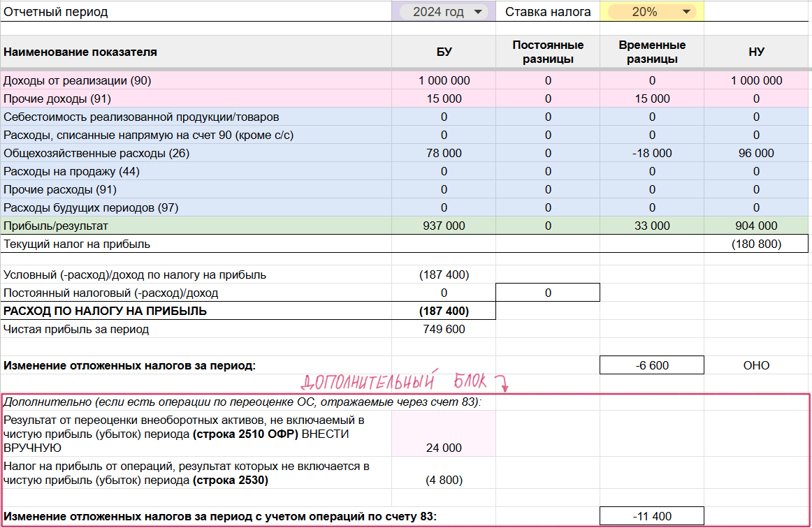
Task: Select the 96 000 cell in НУ column
Action: (x=756, y=153)
